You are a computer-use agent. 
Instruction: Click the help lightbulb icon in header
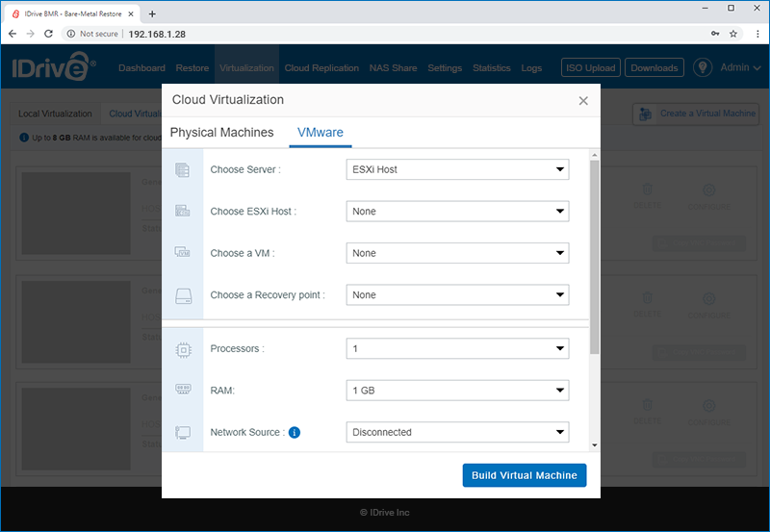click(x=703, y=67)
